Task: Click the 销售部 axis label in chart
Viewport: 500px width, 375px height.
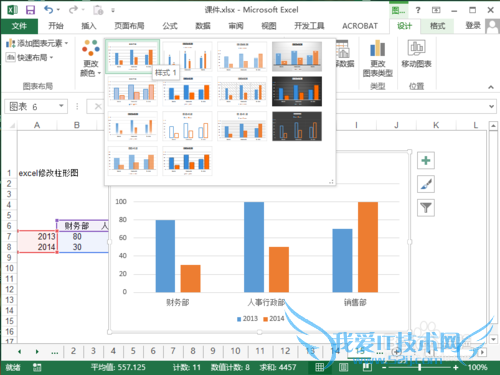Action: 355,302
